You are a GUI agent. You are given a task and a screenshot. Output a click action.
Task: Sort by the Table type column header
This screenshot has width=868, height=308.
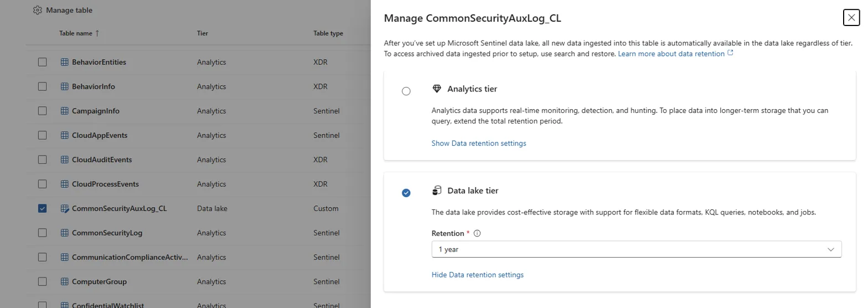pos(328,33)
